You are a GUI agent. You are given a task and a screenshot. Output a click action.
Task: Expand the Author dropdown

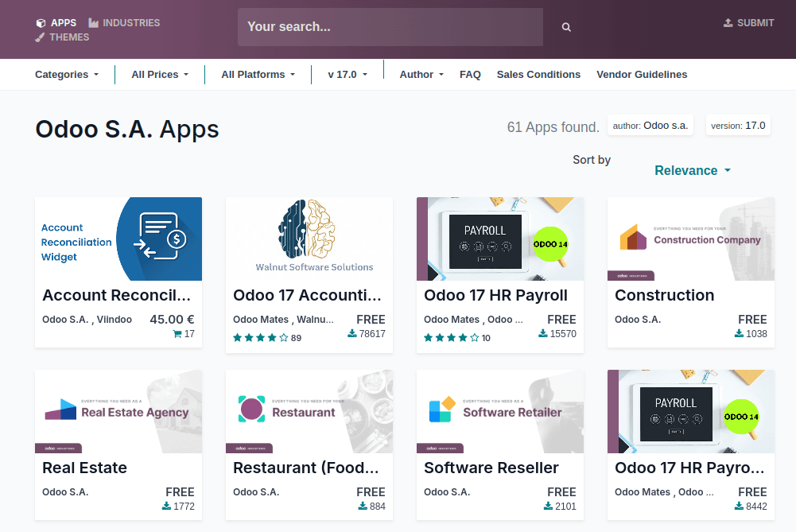[x=421, y=75]
